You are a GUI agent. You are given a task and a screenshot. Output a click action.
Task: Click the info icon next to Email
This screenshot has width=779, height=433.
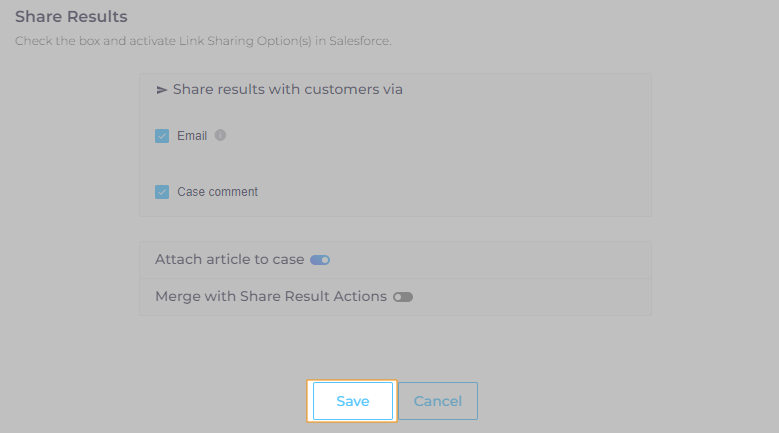(x=221, y=135)
